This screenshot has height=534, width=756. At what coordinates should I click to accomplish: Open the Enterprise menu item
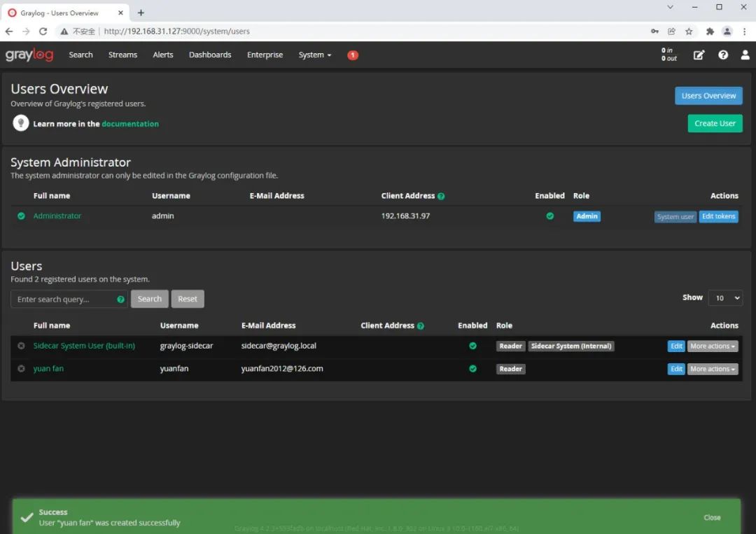(265, 55)
